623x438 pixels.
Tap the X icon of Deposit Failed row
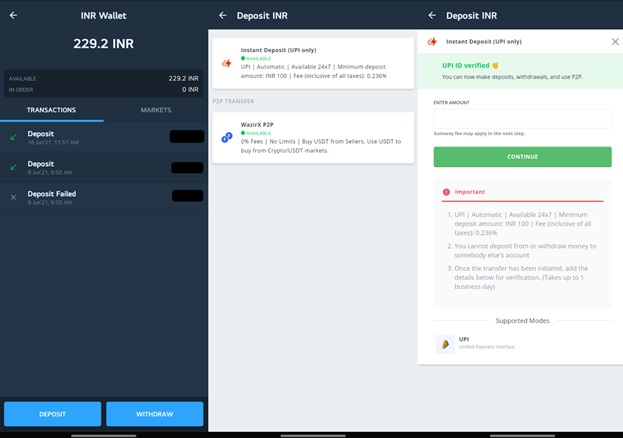coord(14,197)
